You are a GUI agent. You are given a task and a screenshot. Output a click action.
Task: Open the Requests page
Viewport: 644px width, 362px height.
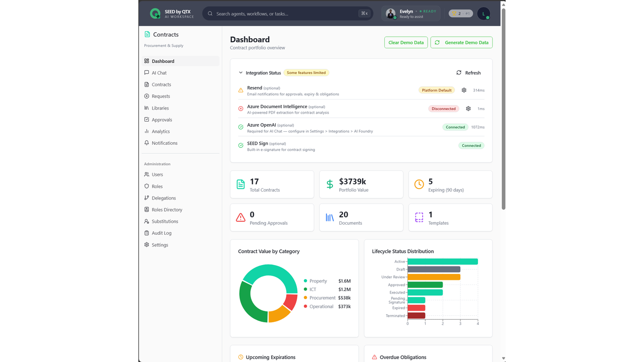181,96
